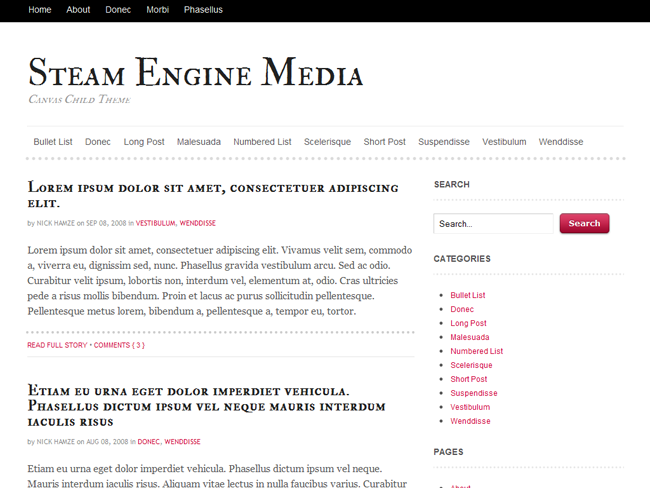Click the PAGES sidebar heading
This screenshot has width=650, height=488.
[x=449, y=452]
